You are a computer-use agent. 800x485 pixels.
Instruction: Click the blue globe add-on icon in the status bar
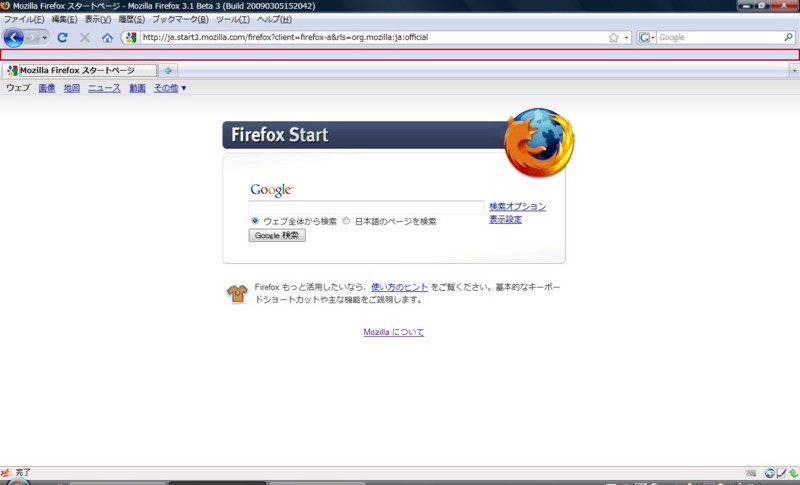[x=769, y=473]
